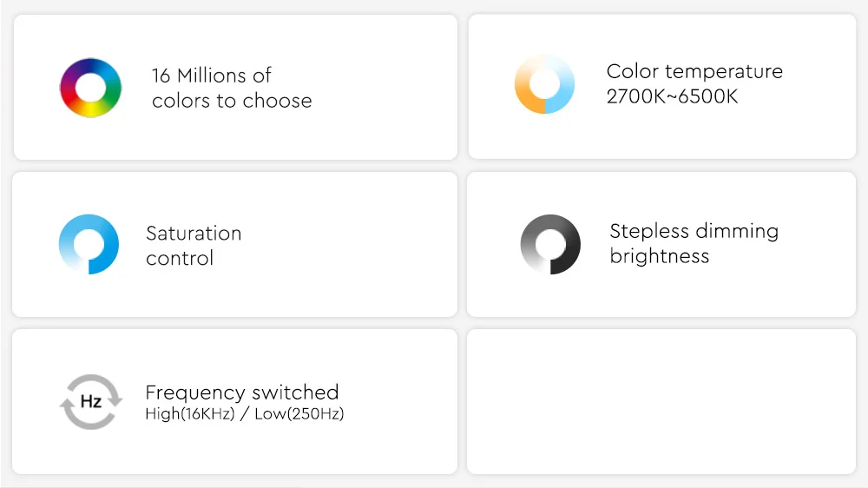The image size is (868, 488).
Task: Click the "colors to choose" text line
Action: tap(232, 101)
